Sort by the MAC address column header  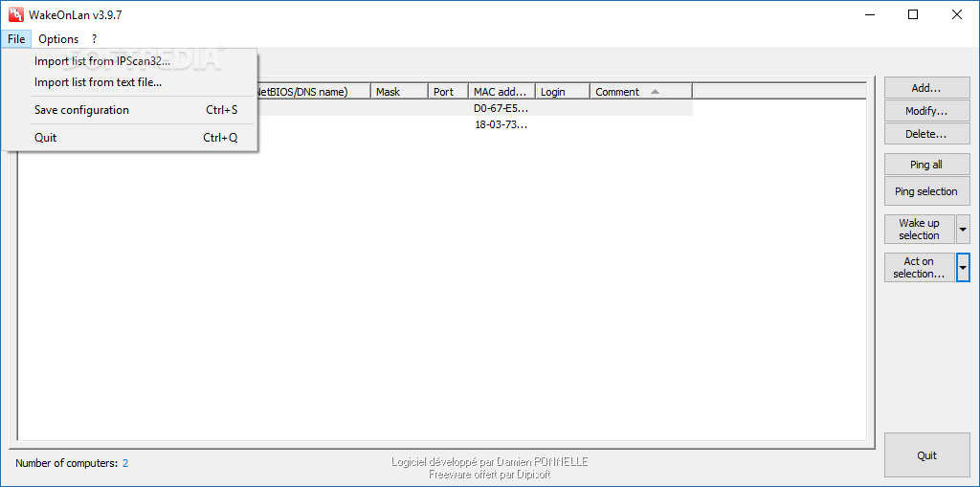pyautogui.click(x=501, y=92)
